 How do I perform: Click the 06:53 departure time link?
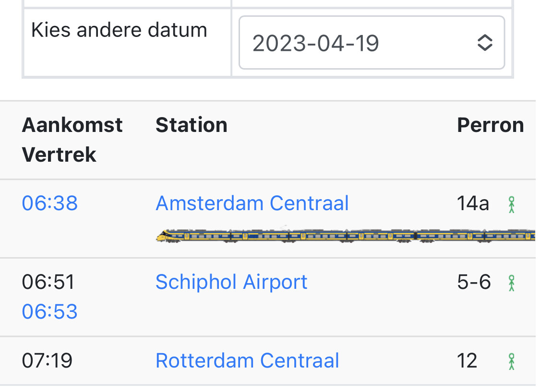click(50, 312)
